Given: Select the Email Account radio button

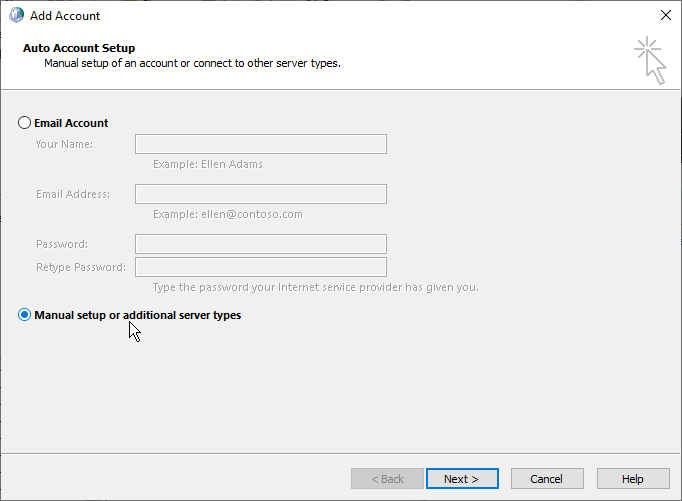Looking at the screenshot, I should tap(24, 123).
